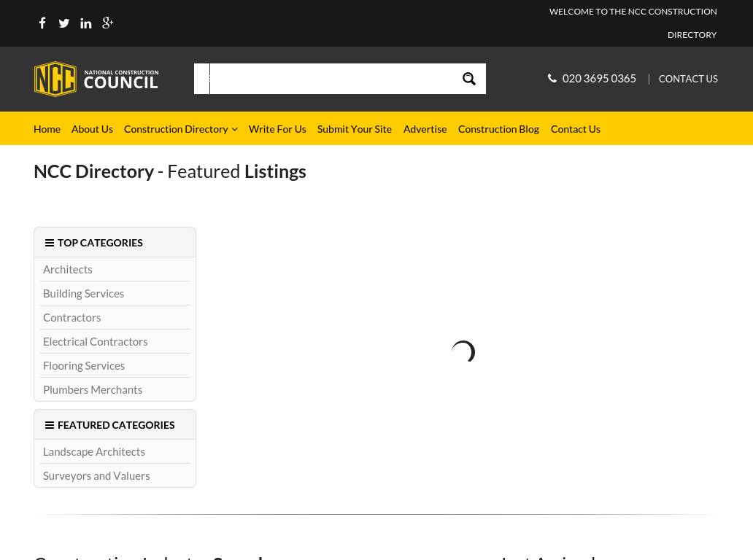
Task: Open the Electrical Contractors category
Action: [95, 341]
